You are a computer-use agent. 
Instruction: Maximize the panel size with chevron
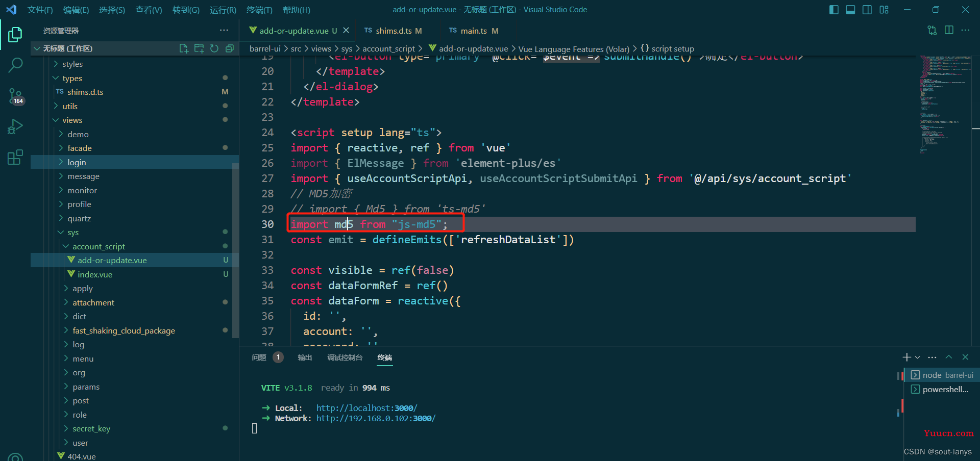point(949,357)
